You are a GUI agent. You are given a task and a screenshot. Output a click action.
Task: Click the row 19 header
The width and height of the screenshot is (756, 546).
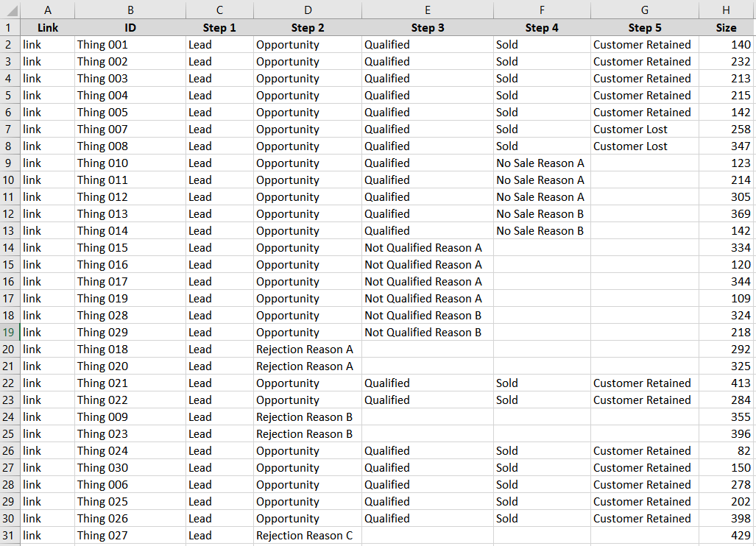(8, 332)
